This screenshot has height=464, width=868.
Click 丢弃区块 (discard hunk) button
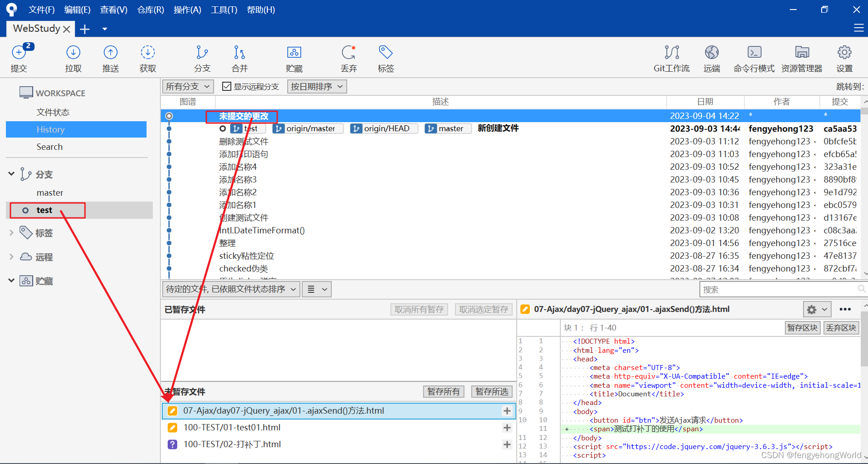841,328
